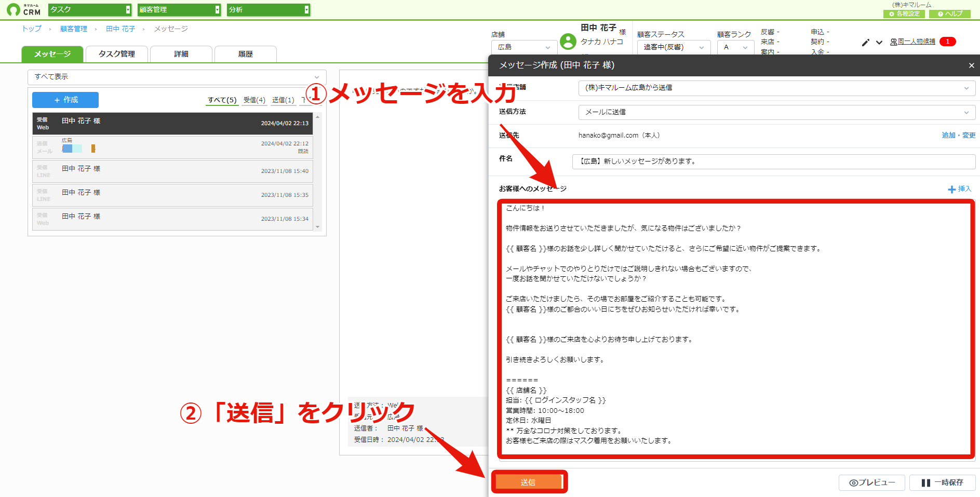Switch to the 履歴 tab
The height and width of the screenshot is (497, 980).
click(246, 54)
